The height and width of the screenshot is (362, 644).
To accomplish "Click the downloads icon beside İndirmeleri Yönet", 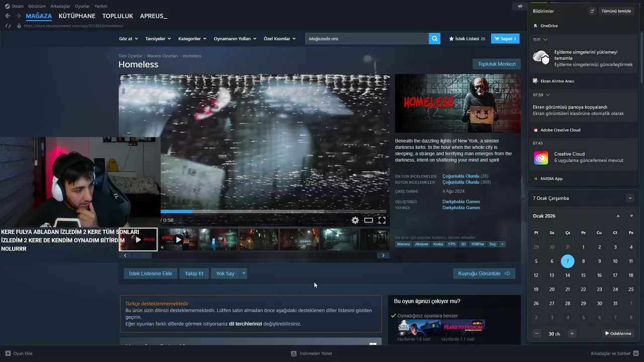I will click(x=294, y=353).
